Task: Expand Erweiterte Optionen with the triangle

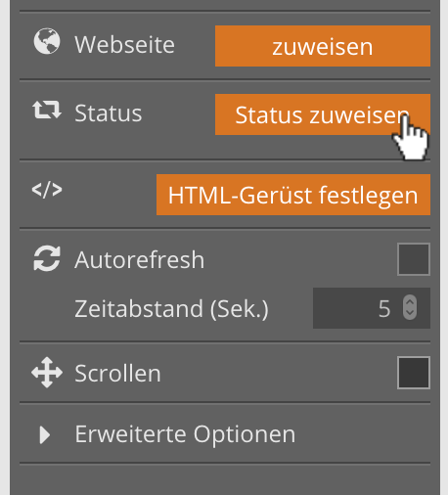Action: click(45, 434)
